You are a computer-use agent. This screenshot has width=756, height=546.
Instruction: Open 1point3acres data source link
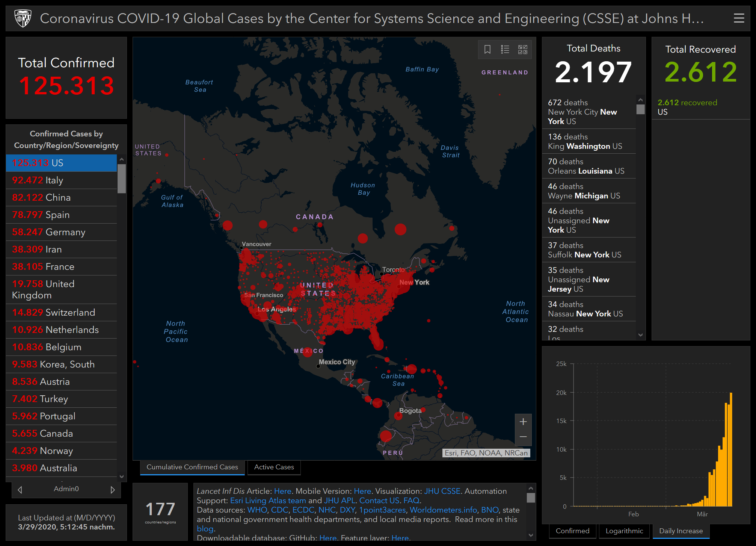pos(382,510)
